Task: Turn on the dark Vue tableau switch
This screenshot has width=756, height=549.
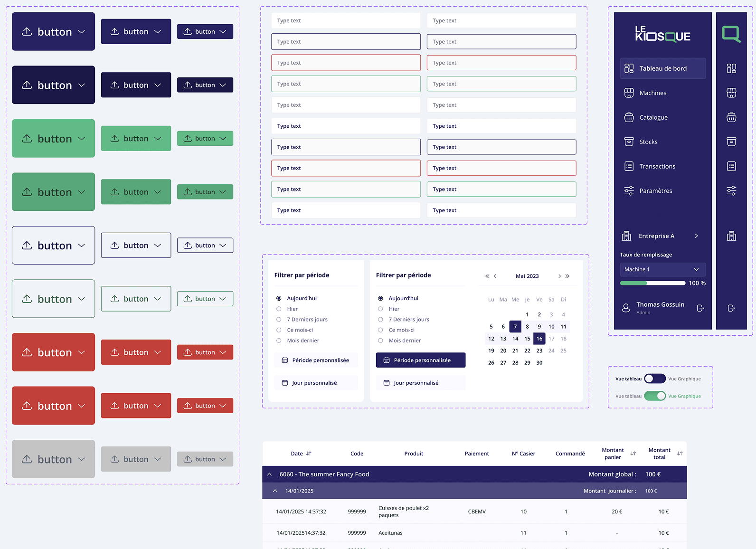Action: coord(655,379)
